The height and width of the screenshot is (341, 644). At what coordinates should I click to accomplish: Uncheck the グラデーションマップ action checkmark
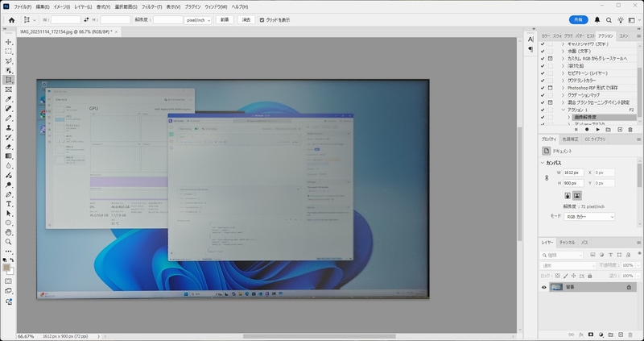click(543, 95)
